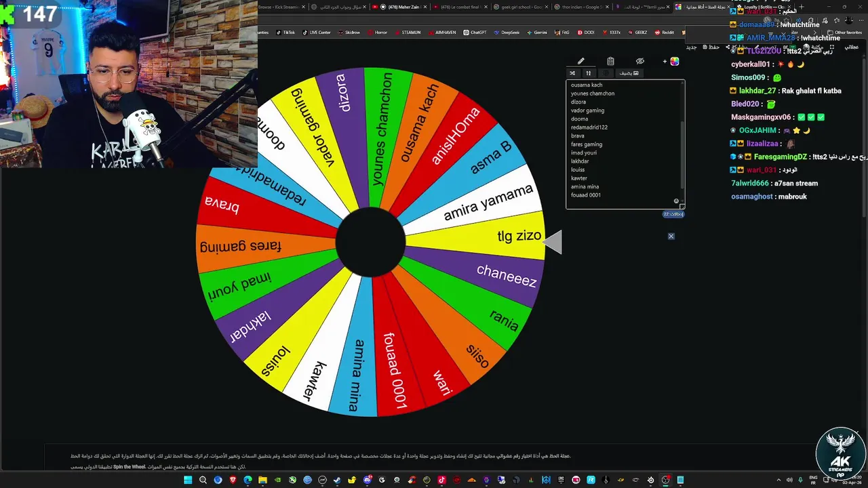Open Discord from taskbar
868x488 pixels.
tap(367, 480)
